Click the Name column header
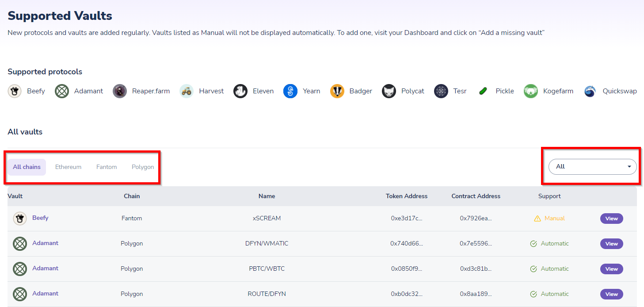This screenshot has width=644, height=307. tap(267, 196)
